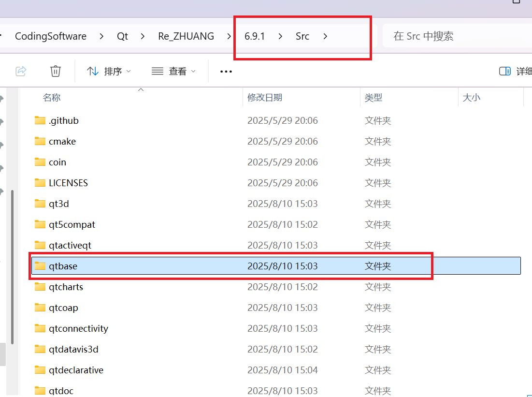This screenshot has width=532, height=397.
Task: Select the LICENSES folder icon
Action: 40,183
